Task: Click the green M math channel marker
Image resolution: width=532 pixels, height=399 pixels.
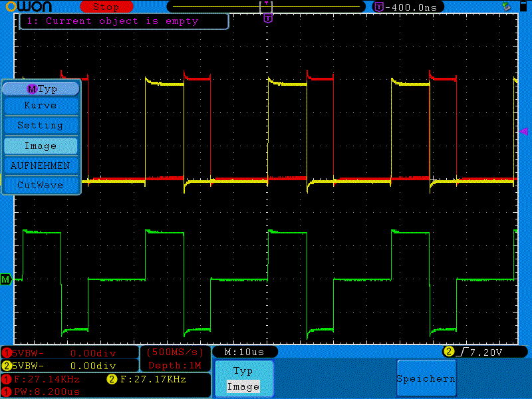Action: [6, 279]
